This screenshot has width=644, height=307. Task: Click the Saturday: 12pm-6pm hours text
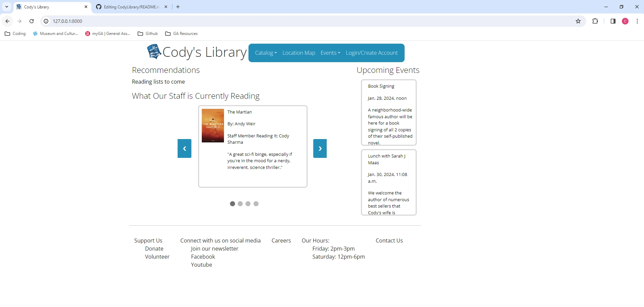(338, 257)
